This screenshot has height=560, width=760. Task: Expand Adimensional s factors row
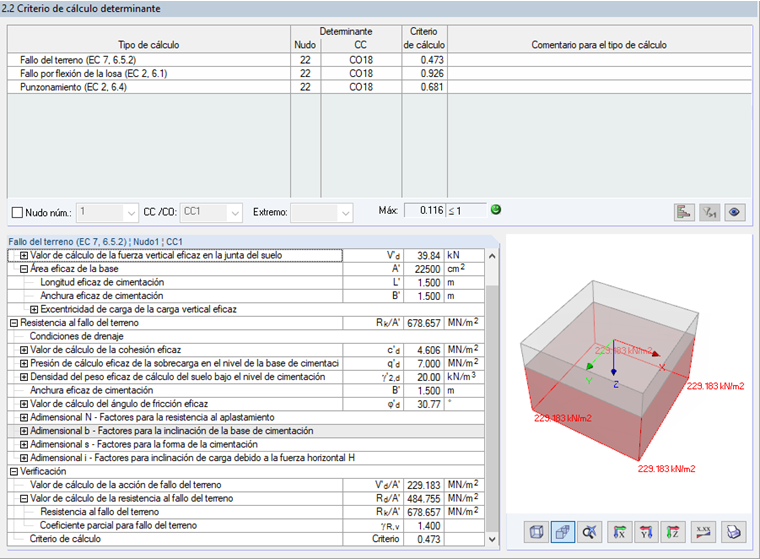[24, 445]
